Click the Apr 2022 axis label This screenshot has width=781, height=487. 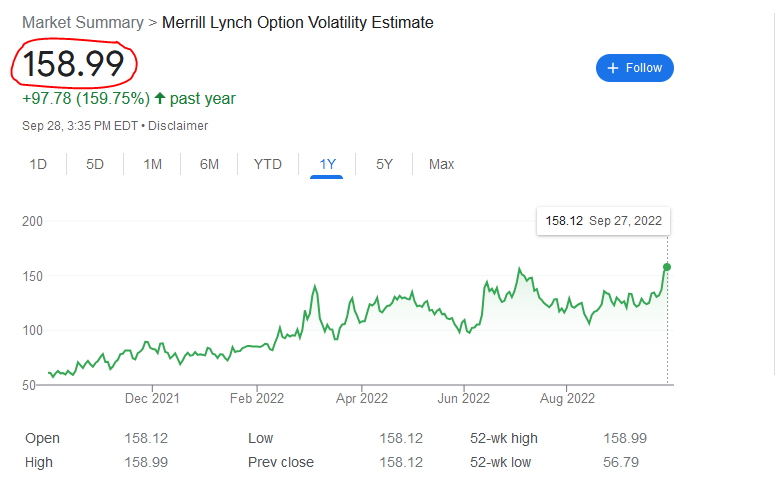(361, 398)
